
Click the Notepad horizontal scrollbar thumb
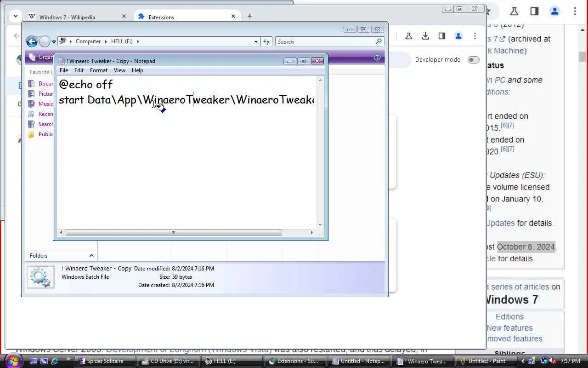point(174,233)
